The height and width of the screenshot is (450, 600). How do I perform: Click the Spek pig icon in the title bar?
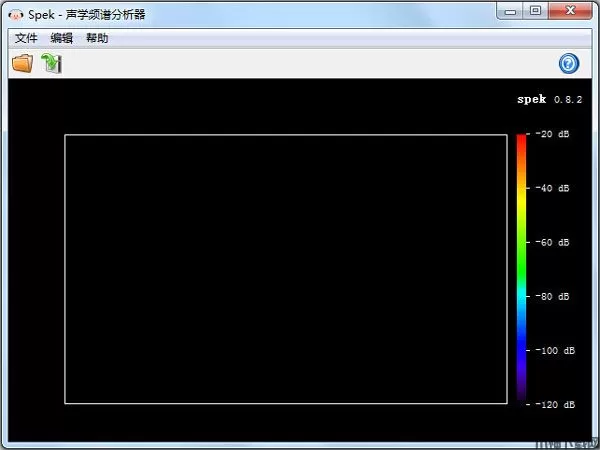click(x=16, y=15)
